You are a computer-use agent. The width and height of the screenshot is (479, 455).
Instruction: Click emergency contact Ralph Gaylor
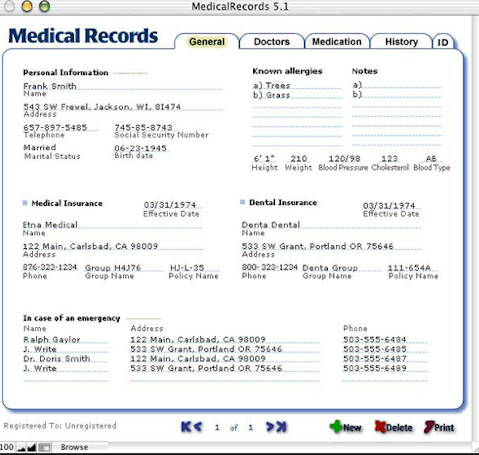click(x=65, y=339)
